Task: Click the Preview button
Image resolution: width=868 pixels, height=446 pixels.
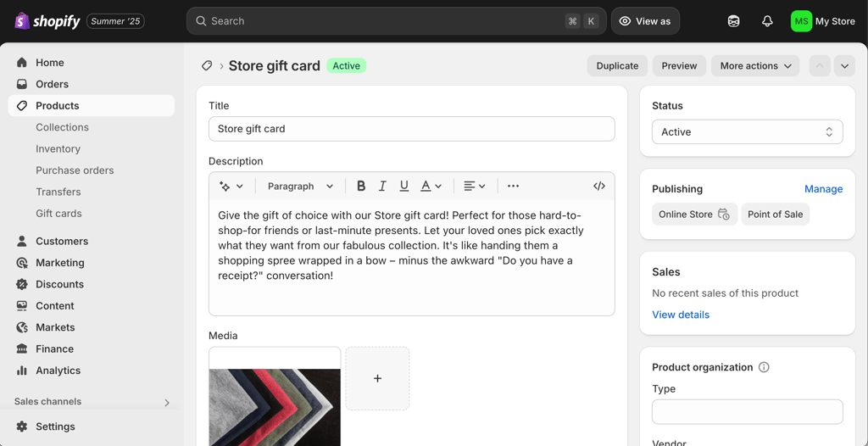Action: (x=679, y=66)
